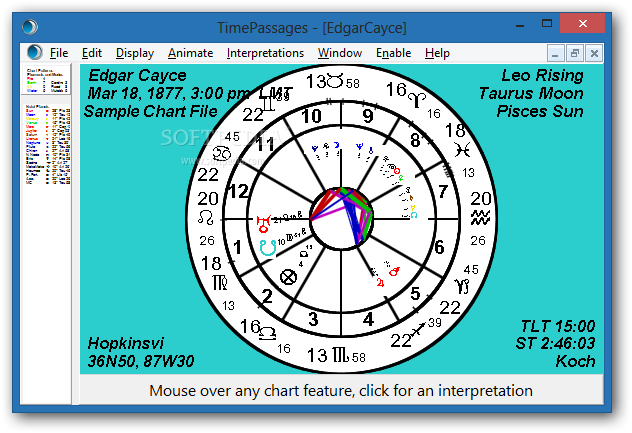Open the Chart Patterns thumbnail panel
The image size is (632, 433).
click(46, 80)
